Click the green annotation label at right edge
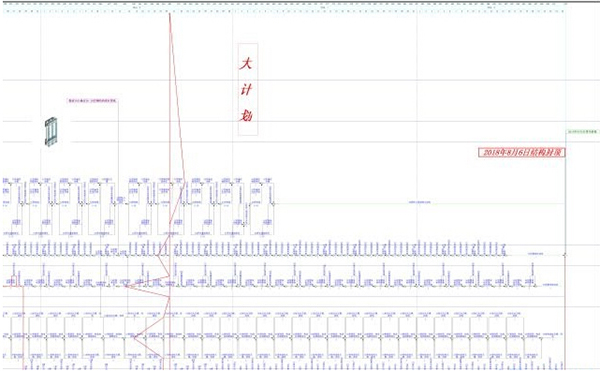This screenshot has height=371, width=600. coord(583,132)
